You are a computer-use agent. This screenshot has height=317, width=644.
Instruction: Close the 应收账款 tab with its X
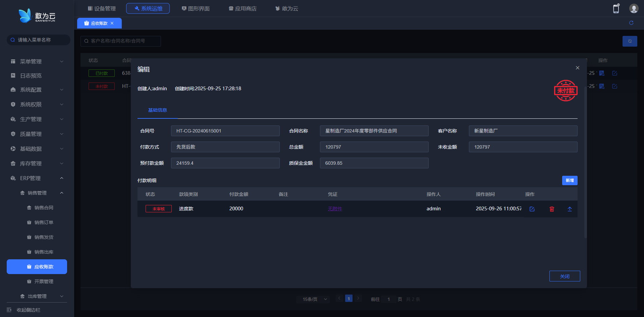(x=112, y=23)
